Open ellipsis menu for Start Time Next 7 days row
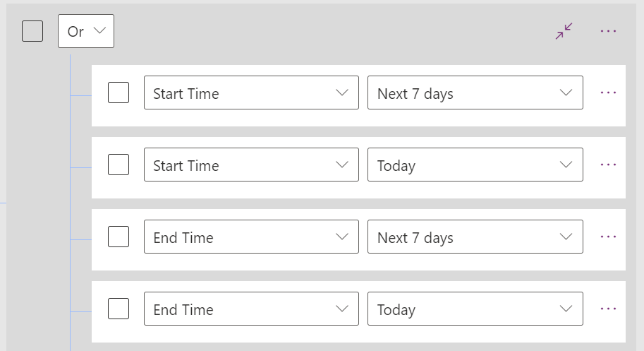This screenshot has width=644, height=351. pyautogui.click(x=608, y=93)
